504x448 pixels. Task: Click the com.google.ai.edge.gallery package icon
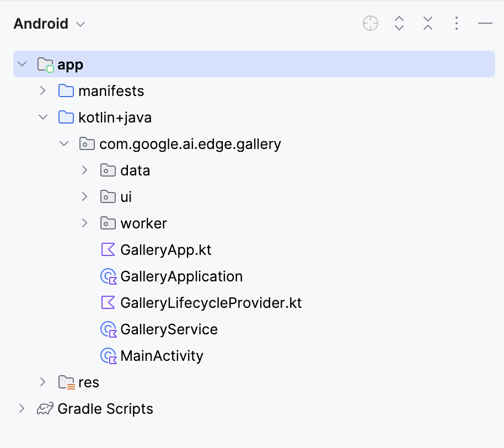[87, 143]
